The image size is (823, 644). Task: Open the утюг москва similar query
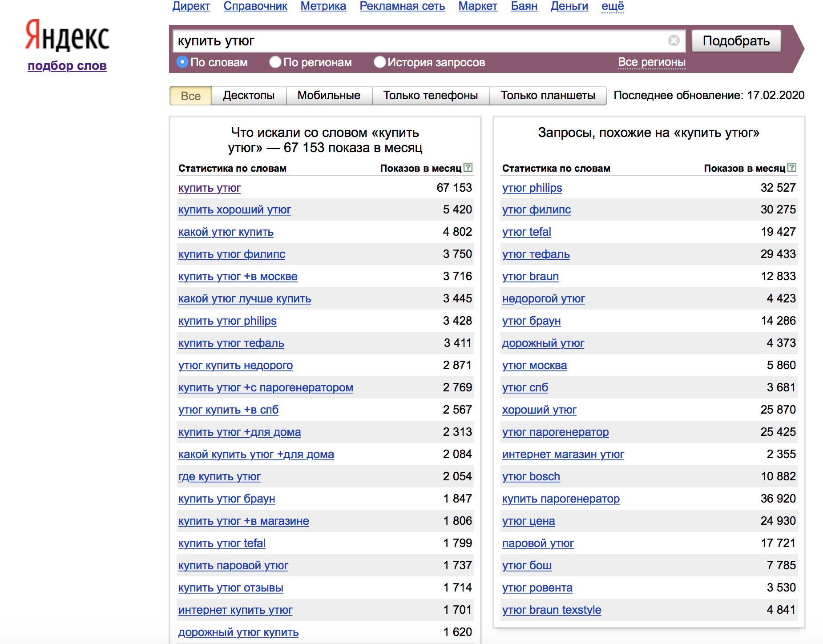tap(534, 366)
